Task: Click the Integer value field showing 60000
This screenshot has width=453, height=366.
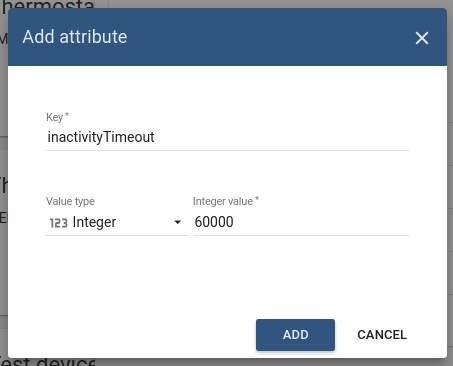Action: click(x=301, y=222)
